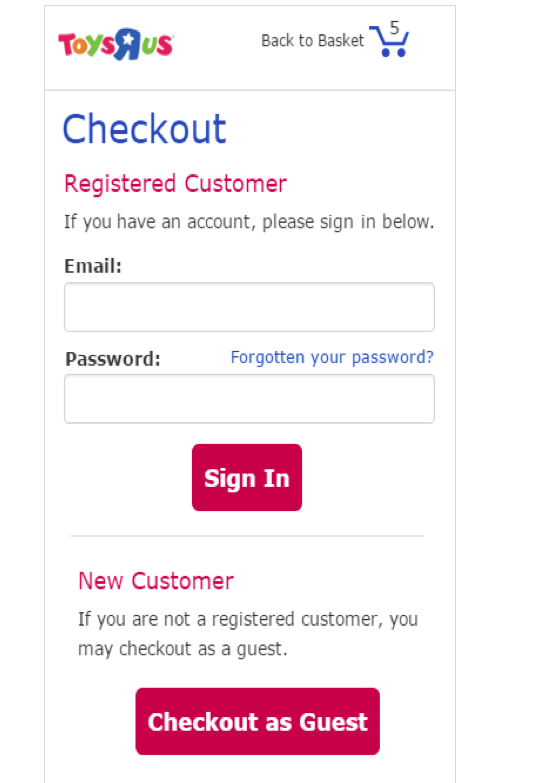Click the basket item count 5
The height and width of the screenshot is (783, 536).
pyautogui.click(x=395, y=27)
